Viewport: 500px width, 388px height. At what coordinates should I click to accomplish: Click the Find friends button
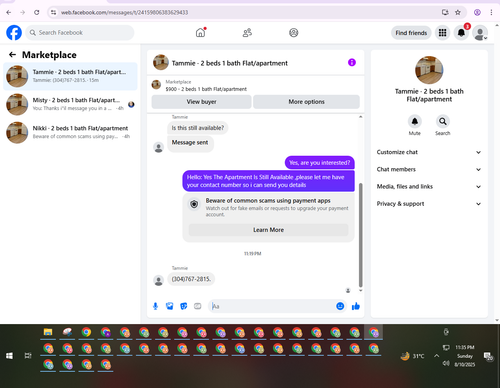tap(411, 33)
